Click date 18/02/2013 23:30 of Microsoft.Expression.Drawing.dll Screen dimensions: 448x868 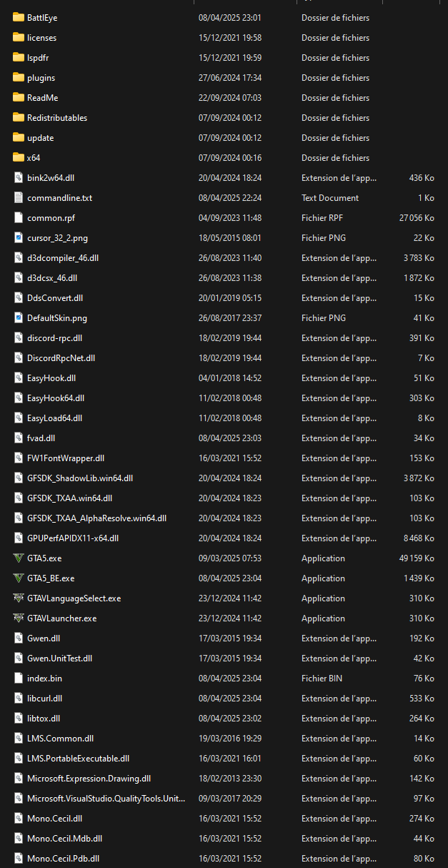(229, 778)
